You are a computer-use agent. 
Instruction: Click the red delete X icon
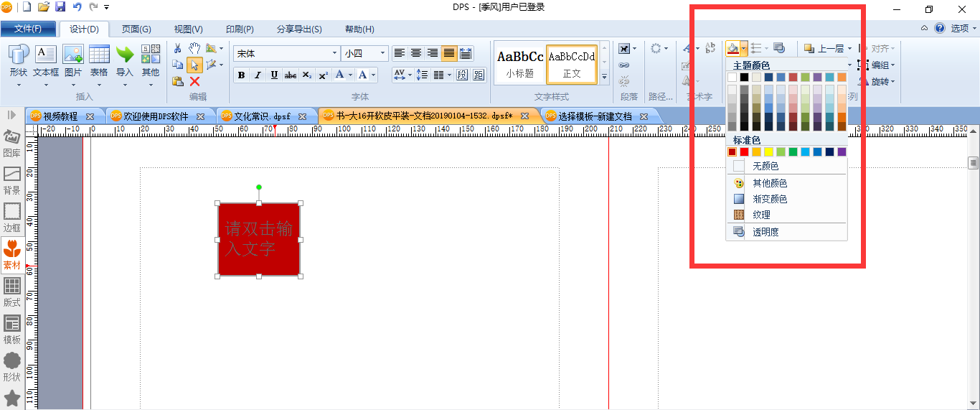194,81
